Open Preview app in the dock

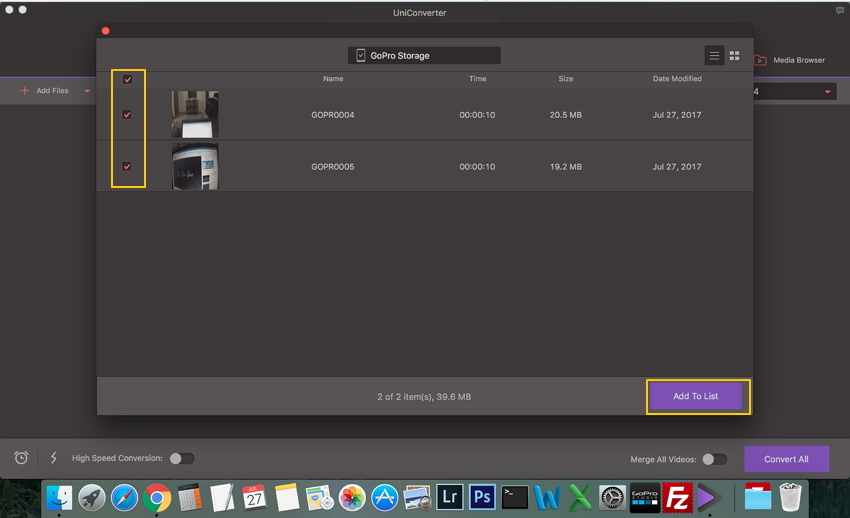pyautogui.click(x=417, y=497)
